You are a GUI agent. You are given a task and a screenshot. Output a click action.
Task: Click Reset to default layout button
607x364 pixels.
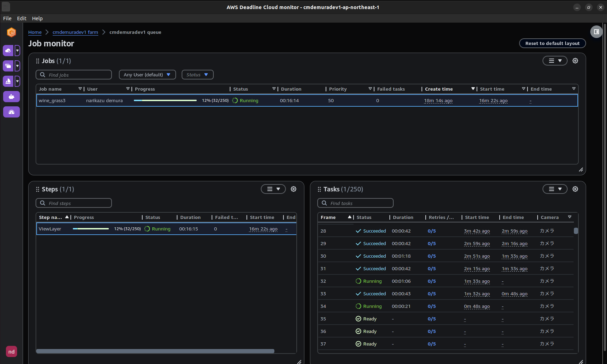point(553,43)
